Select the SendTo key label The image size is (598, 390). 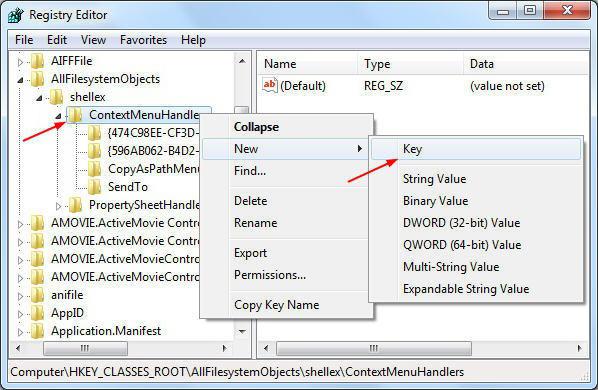coord(128,187)
